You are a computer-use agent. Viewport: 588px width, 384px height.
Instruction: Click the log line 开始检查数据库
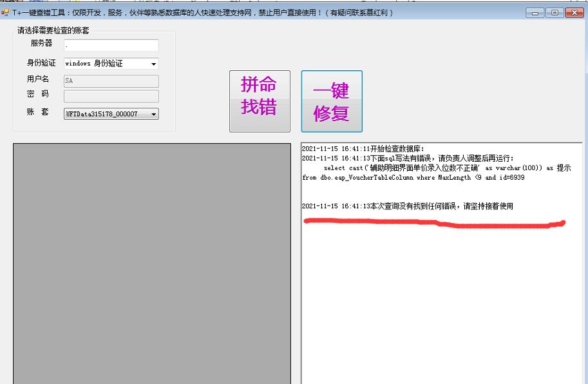point(363,149)
